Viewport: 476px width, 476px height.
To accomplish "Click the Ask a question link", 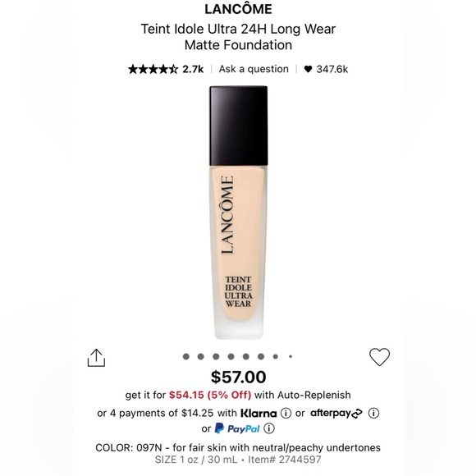I will [x=254, y=69].
